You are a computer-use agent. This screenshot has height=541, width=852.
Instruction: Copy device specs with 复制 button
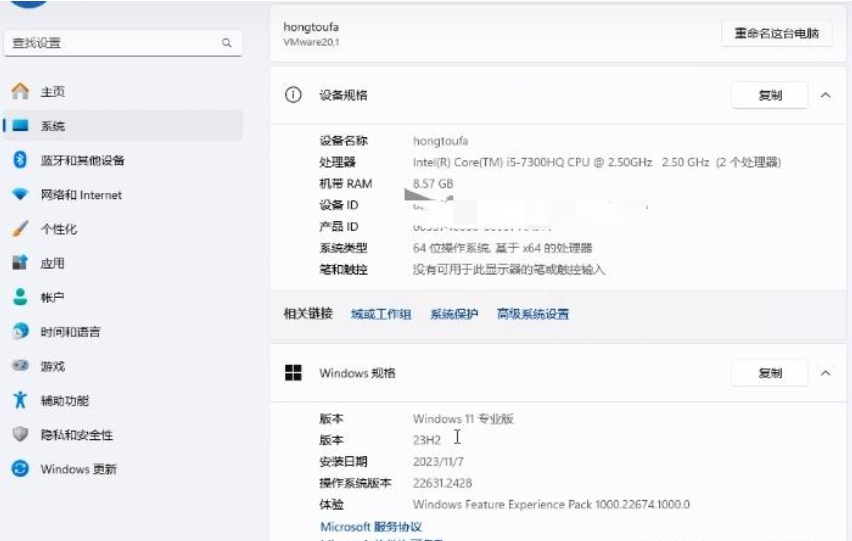tap(769, 95)
